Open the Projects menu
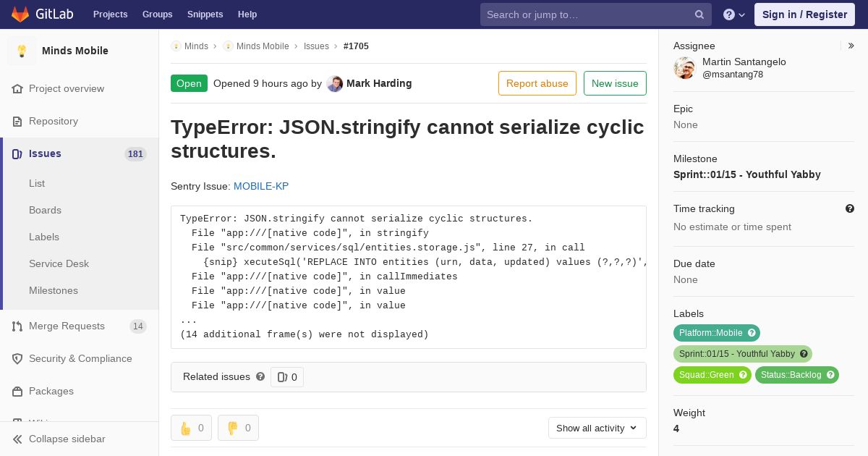The image size is (868, 456). tap(110, 14)
